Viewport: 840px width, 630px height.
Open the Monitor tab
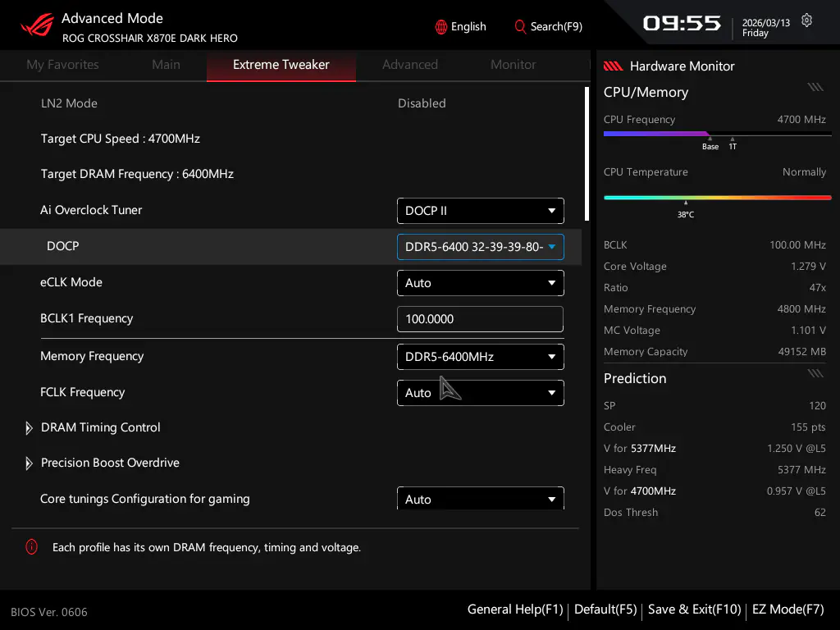[x=514, y=65]
